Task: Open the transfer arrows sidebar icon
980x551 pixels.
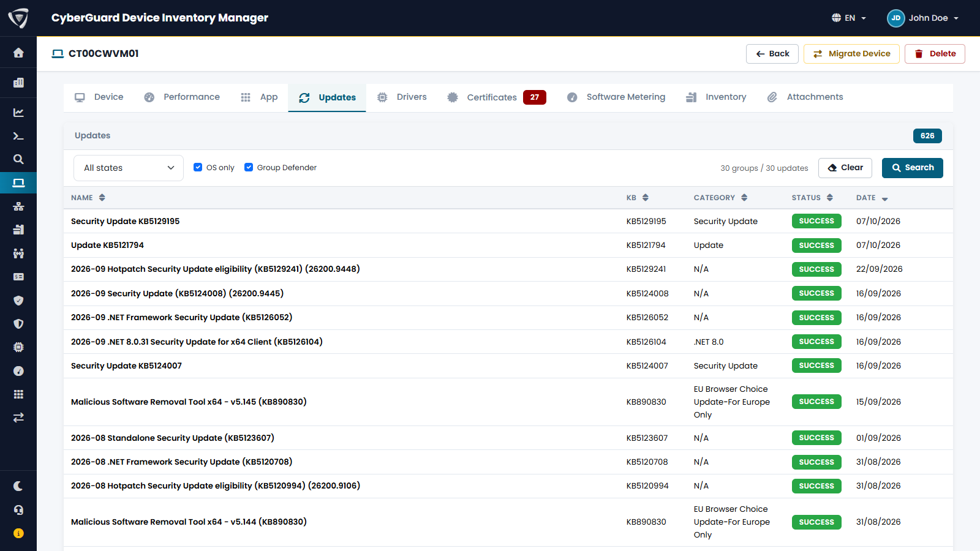Action: [18, 418]
